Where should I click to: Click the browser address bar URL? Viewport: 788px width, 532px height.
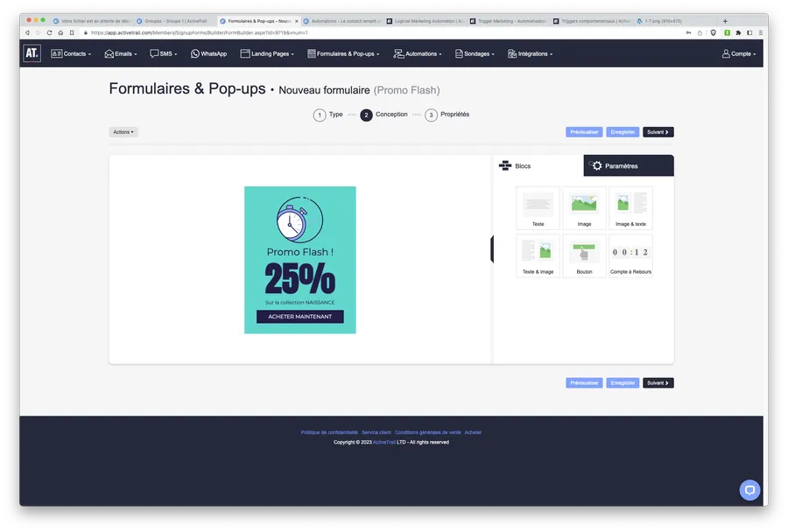click(199, 32)
